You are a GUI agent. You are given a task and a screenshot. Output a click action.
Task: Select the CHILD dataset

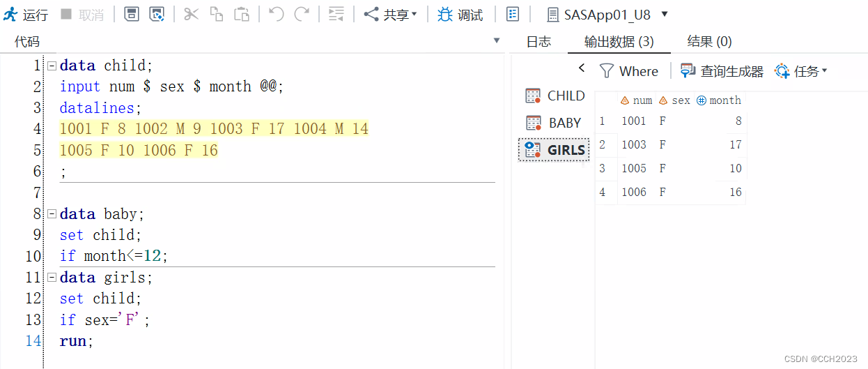click(555, 96)
